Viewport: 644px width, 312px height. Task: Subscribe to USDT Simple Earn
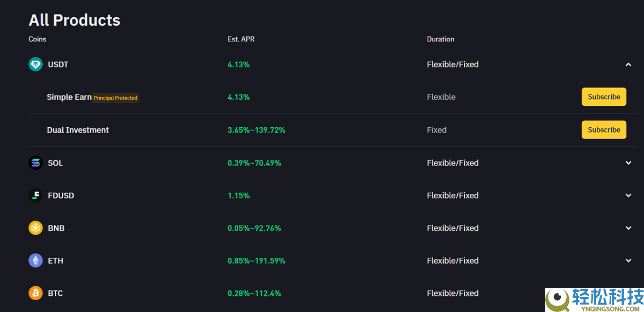[604, 97]
